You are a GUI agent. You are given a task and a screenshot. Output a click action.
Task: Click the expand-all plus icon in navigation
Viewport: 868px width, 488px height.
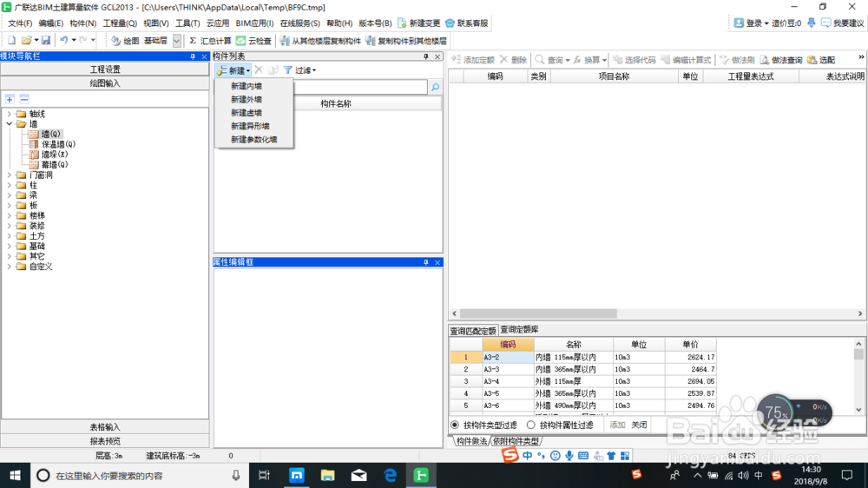click(x=10, y=99)
